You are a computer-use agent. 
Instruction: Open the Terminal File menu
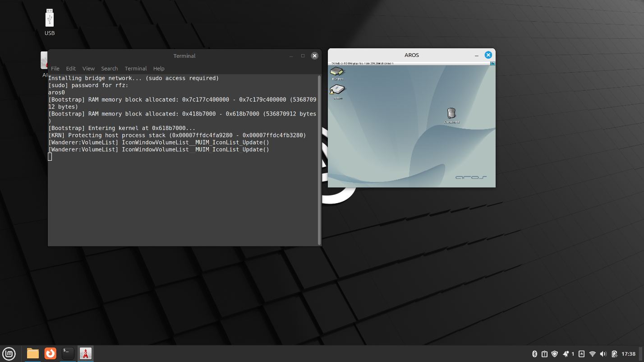point(55,69)
